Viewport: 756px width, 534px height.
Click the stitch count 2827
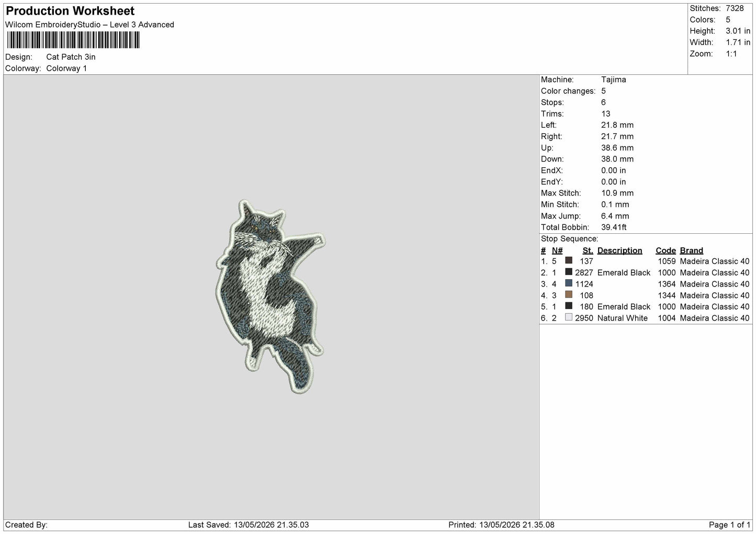tap(584, 272)
